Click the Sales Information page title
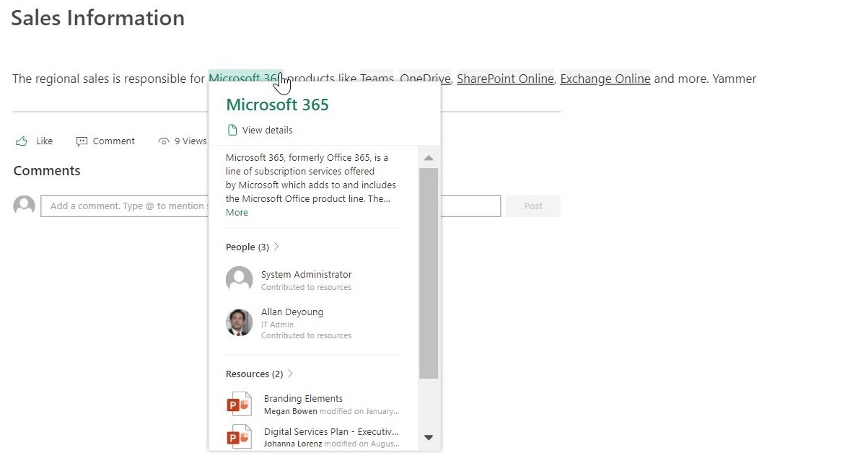 tap(97, 18)
